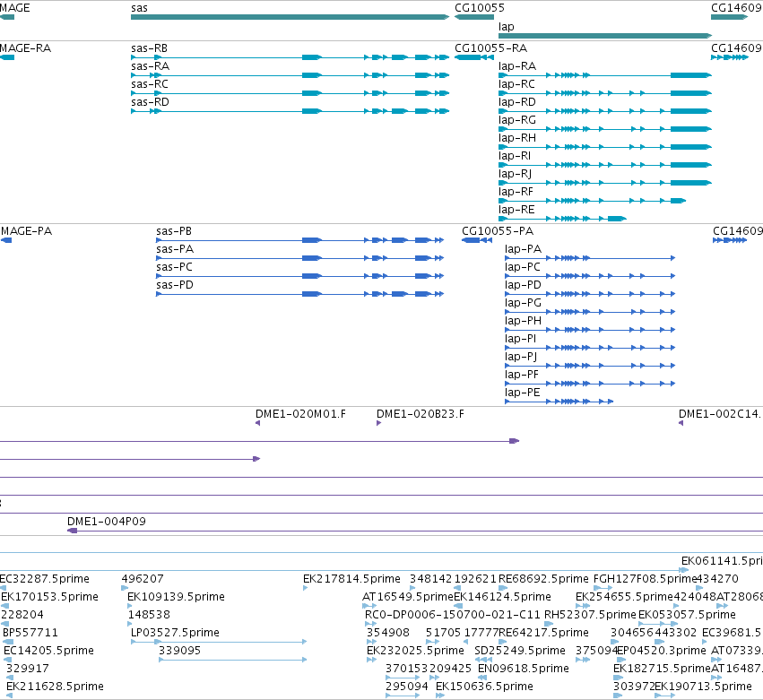763x700 pixels.
Task: Select the CG10055 gene bar
Action: click(x=474, y=17)
